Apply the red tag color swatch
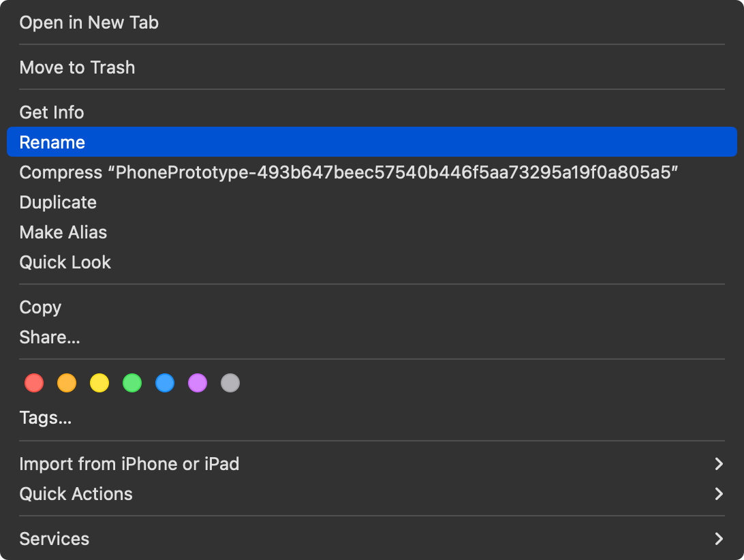This screenshot has width=744, height=560. [x=34, y=383]
